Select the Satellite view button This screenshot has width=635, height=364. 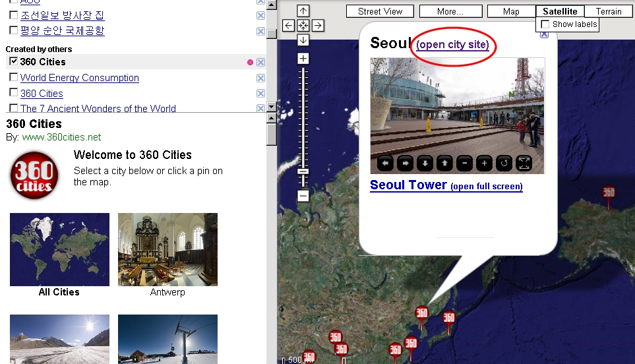(560, 11)
